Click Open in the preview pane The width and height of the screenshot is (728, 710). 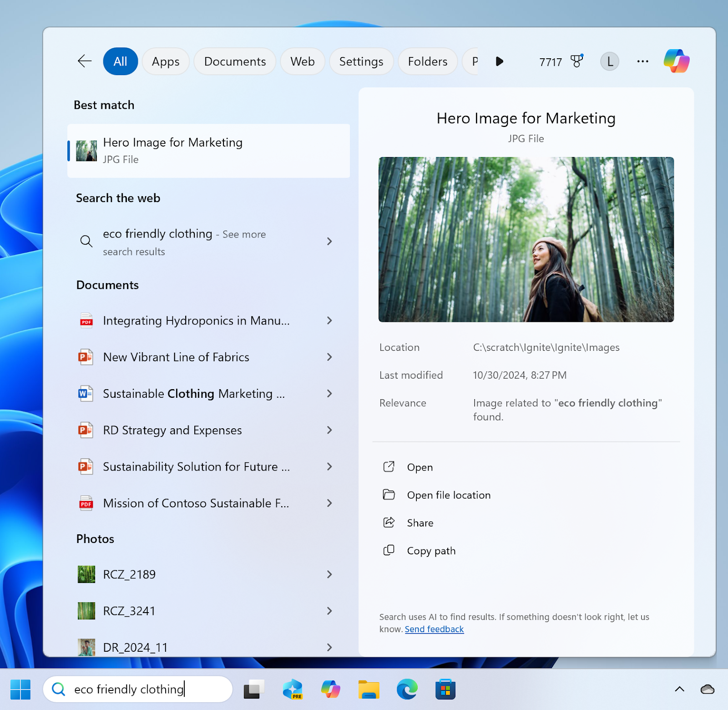coord(420,467)
